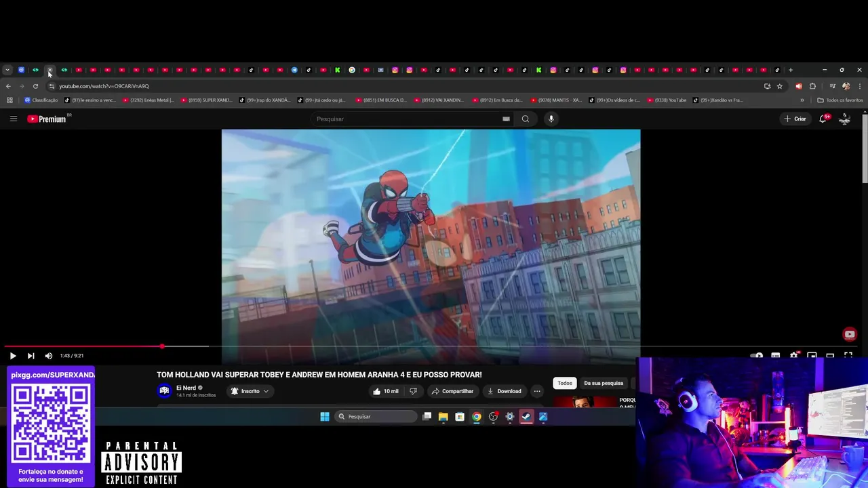Open the Xandão vs Fra bookmark

719,100
